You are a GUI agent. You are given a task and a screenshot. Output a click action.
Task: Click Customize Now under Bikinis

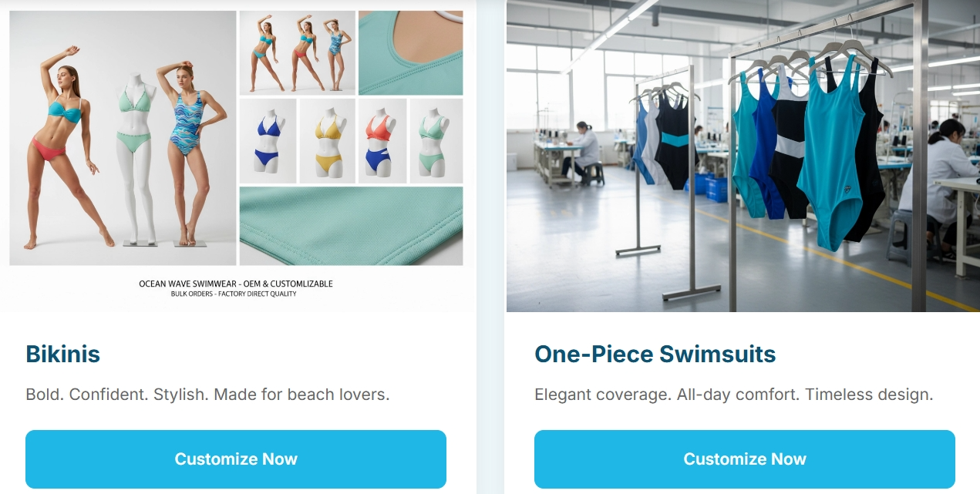click(236, 459)
